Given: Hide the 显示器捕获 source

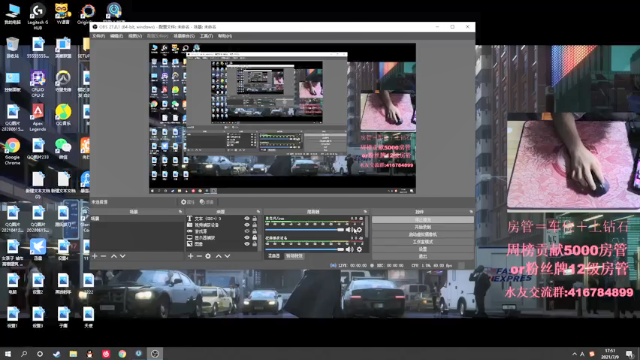Looking at the screenshot, I should click(x=247, y=238).
